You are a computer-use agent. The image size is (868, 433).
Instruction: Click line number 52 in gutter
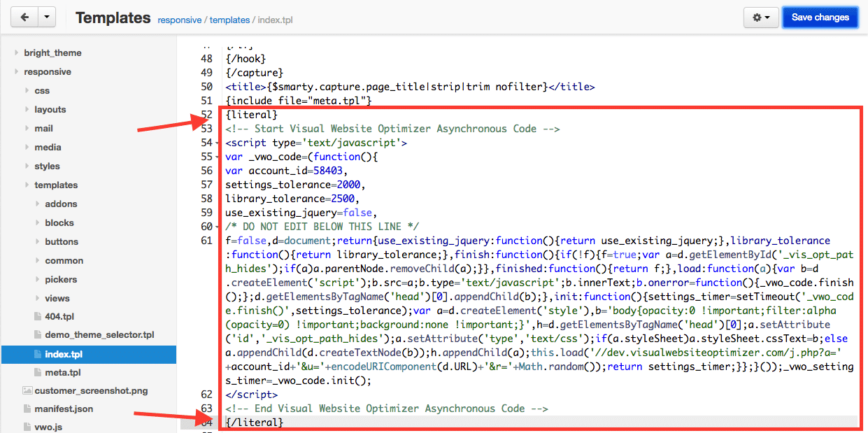pos(206,115)
